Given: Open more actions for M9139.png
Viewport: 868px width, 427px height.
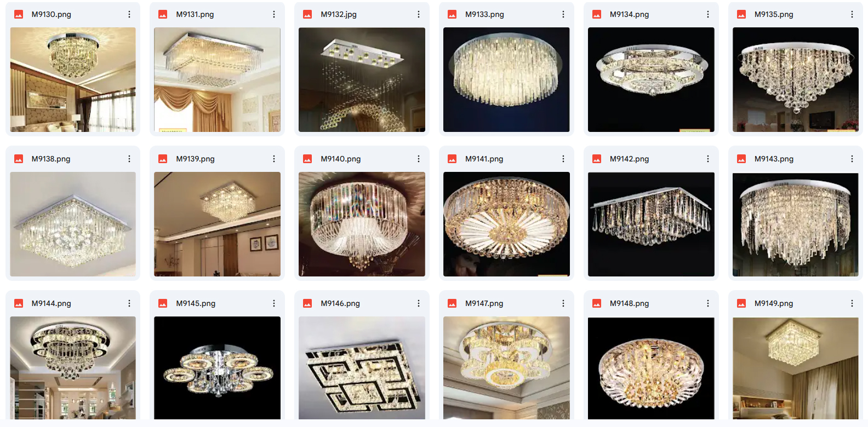Looking at the screenshot, I should 274,159.
